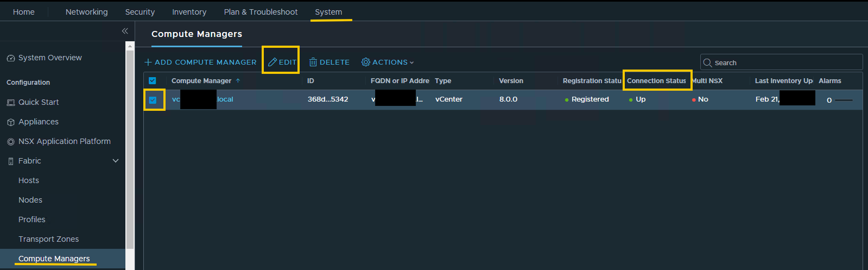Collapse the sidebar with double-chevron icon
This screenshot has height=270, width=868.
tap(125, 31)
